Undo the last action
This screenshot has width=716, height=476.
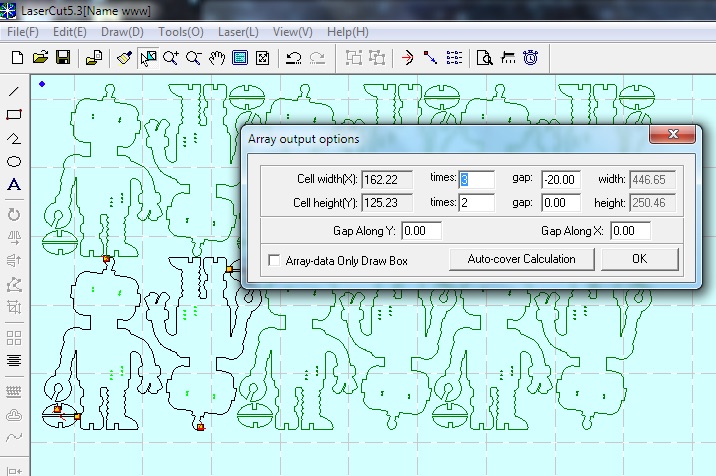coord(293,58)
